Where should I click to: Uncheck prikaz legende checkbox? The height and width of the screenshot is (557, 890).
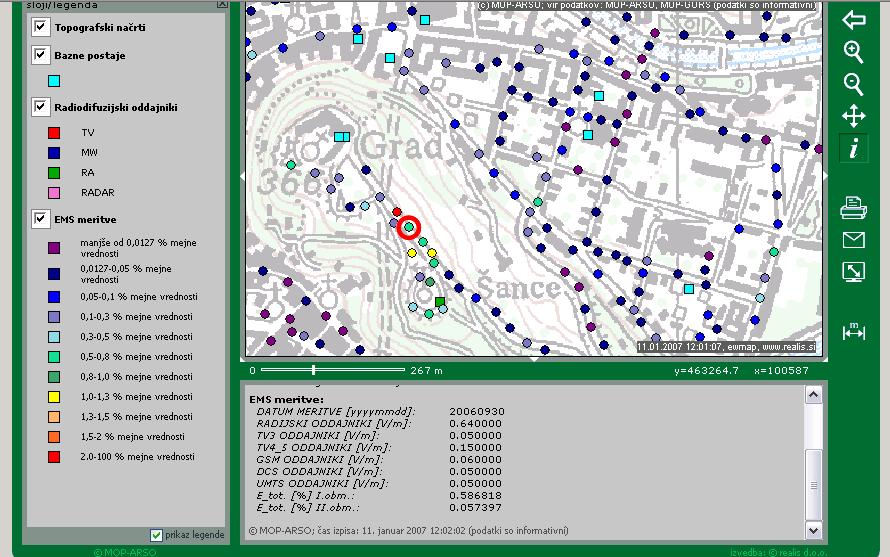point(156,535)
